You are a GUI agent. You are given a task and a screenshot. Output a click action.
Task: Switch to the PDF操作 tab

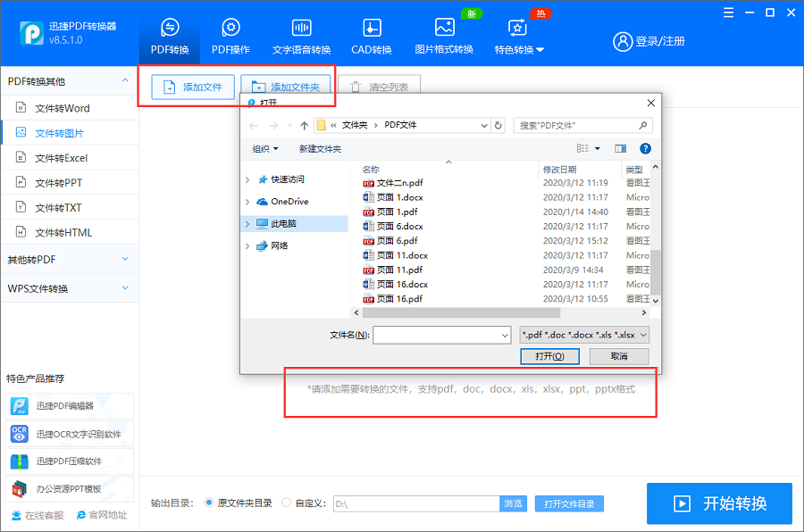click(x=230, y=37)
